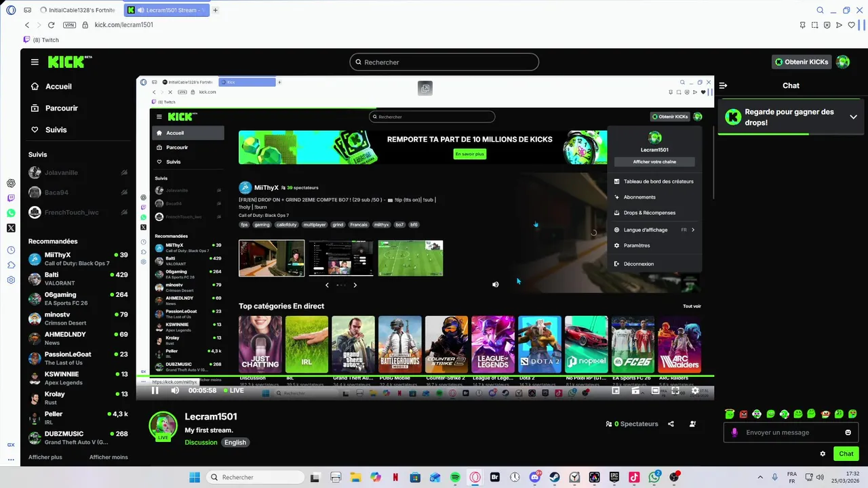Open X (Twitter) in the Opera sidebar
The height and width of the screenshot is (488, 868).
(11, 228)
